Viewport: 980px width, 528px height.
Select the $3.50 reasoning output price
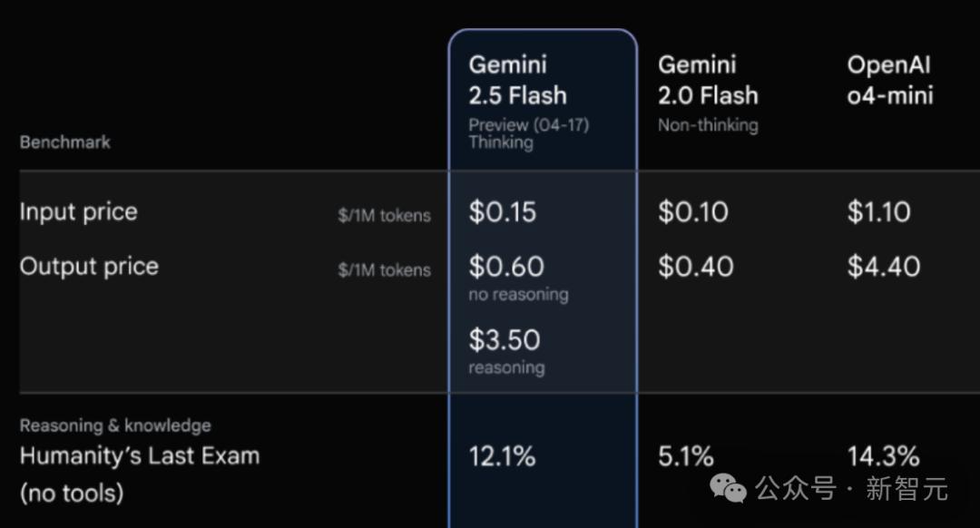point(505,340)
